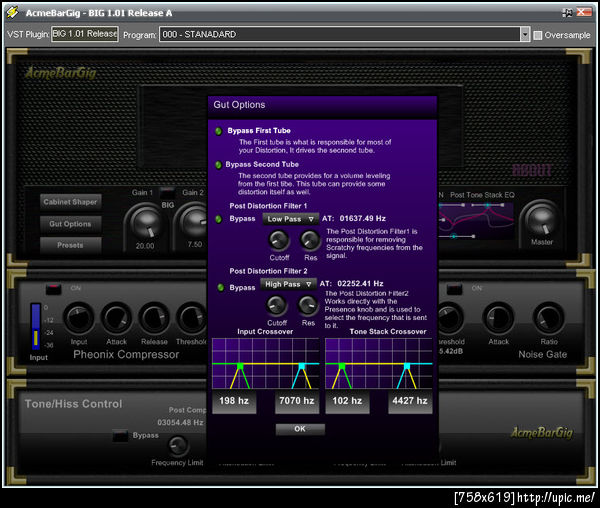
Task: Click the Filter 2 Res knob
Action: tap(307, 305)
